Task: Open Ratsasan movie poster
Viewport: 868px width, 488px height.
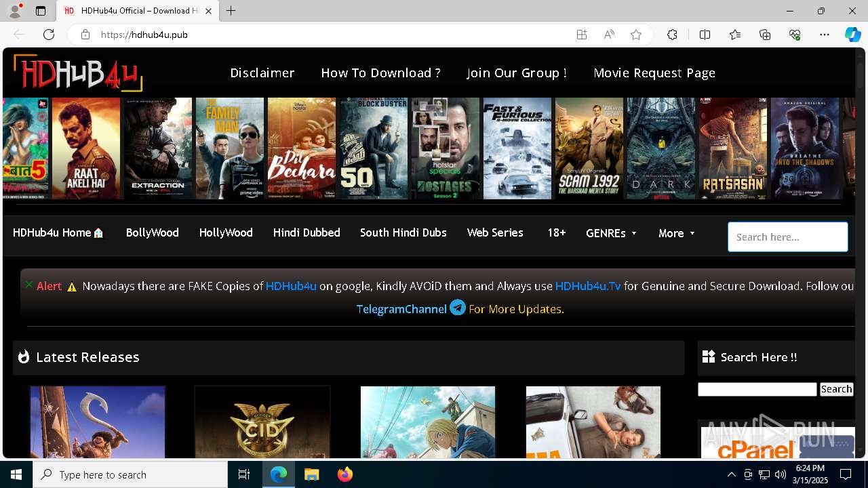Action: 733,148
